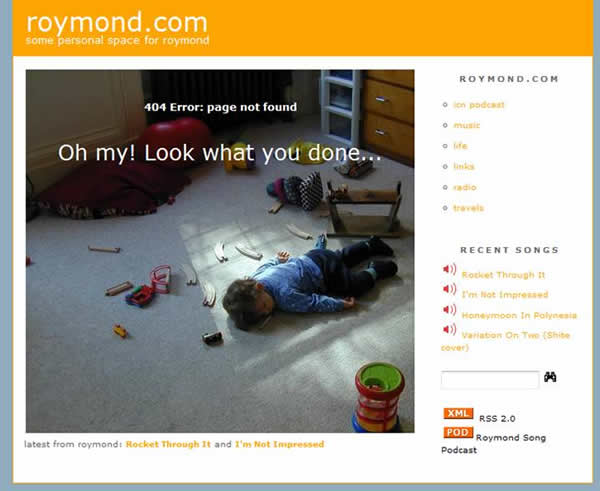Open Honeymoon In Polynesia song link
The width and height of the screenshot is (600, 491).
519,315
